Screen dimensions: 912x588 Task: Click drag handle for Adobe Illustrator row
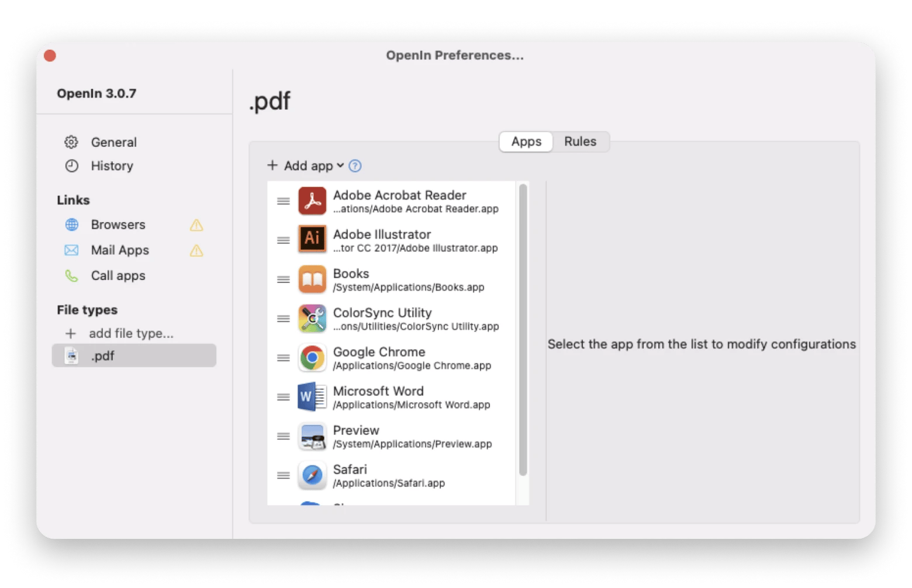tap(284, 240)
